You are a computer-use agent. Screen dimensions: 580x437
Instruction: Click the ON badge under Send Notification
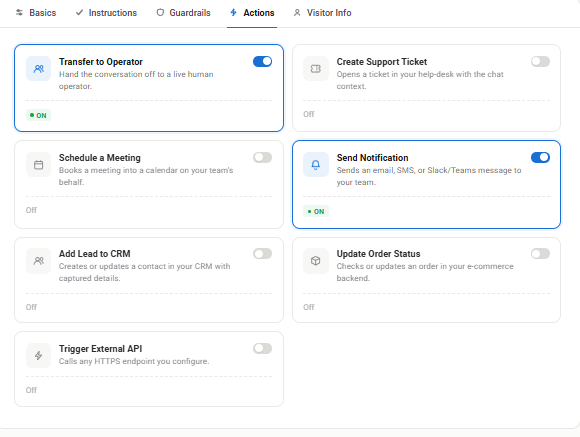point(316,212)
